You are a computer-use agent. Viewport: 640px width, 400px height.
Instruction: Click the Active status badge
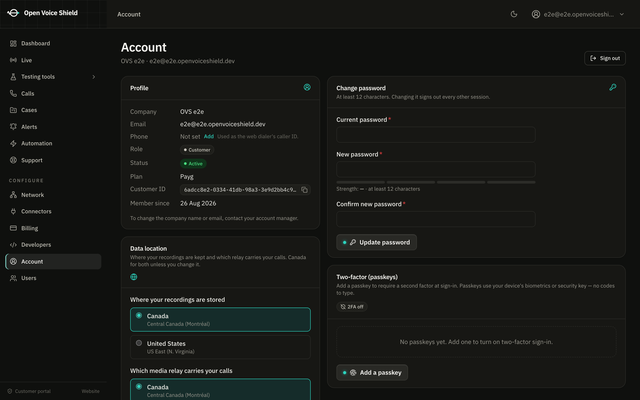pyautogui.click(x=193, y=164)
